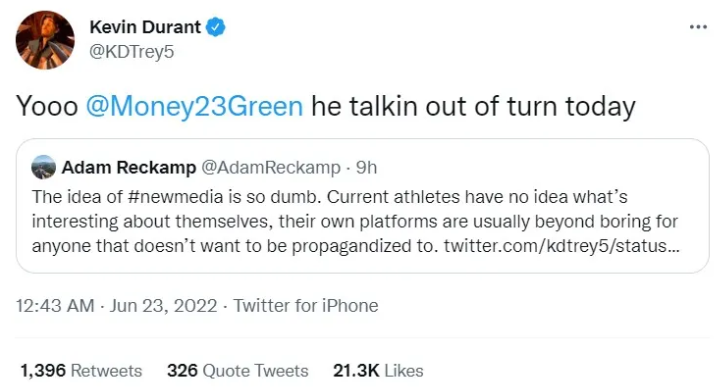
Task: View the 326 Quote Tweets list
Action: tap(238, 371)
